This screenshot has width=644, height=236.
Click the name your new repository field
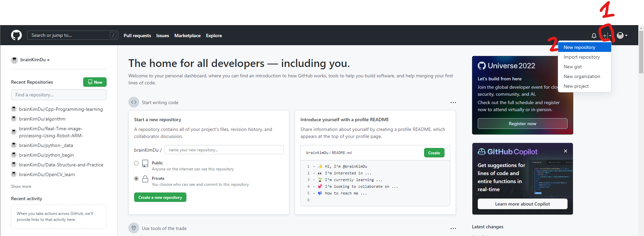(224, 150)
